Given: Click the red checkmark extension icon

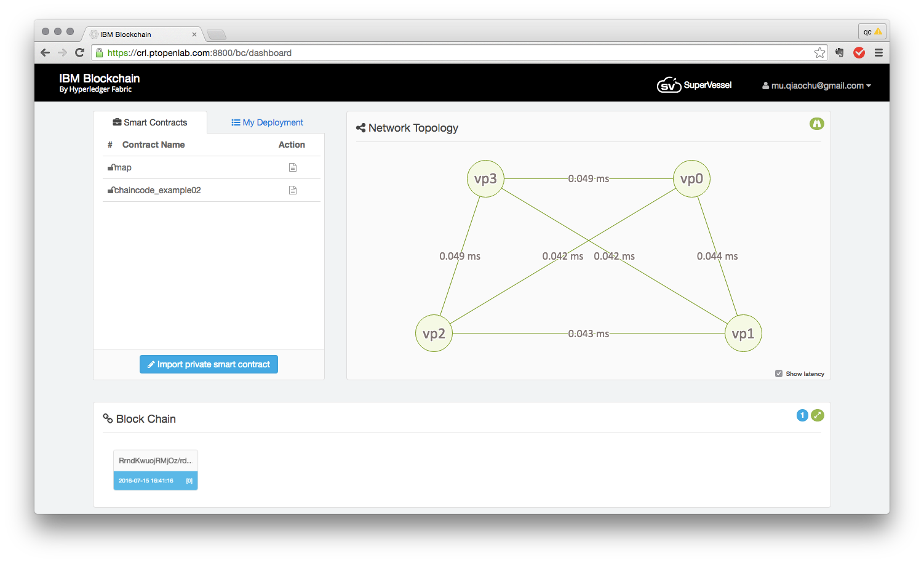Looking at the screenshot, I should (x=859, y=53).
